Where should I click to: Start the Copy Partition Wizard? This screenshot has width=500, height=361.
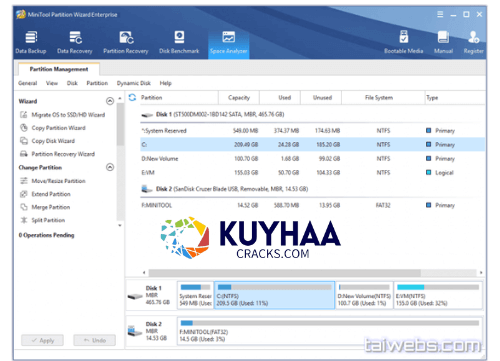pos(53,128)
